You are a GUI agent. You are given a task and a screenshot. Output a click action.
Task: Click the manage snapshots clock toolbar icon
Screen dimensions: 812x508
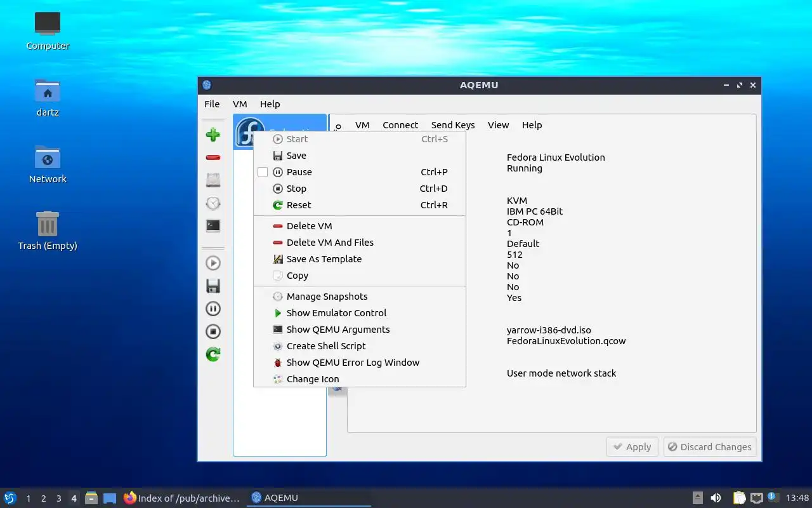click(213, 203)
